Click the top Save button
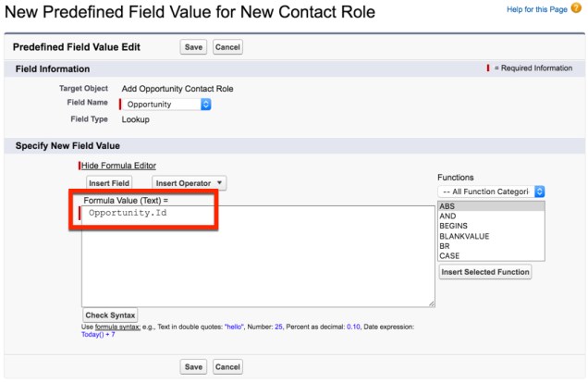The width and height of the screenshot is (588, 383). [x=193, y=46]
